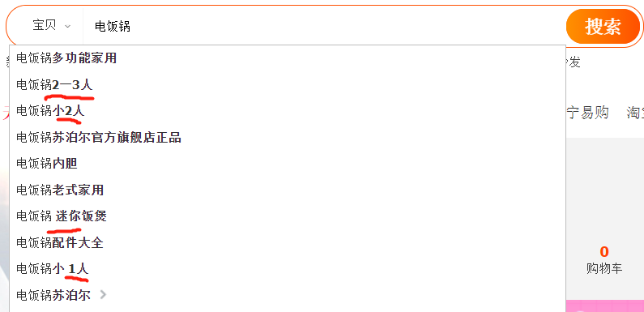This screenshot has height=312, width=644.
Task: Choose the 电饭锅小2人 suggestion
Action: pos(287,111)
